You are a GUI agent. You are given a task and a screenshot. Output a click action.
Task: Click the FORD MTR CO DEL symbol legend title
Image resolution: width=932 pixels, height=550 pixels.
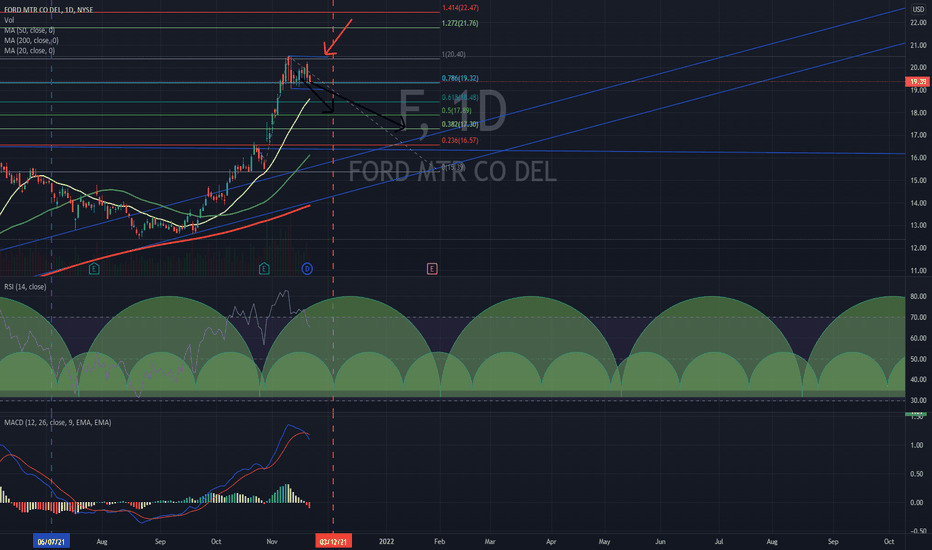pyautogui.click(x=48, y=10)
